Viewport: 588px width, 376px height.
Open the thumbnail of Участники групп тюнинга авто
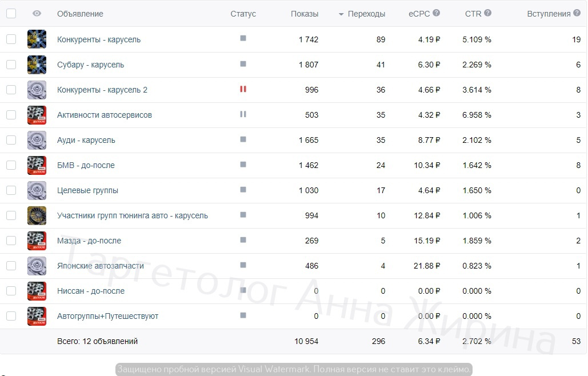pyautogui.click(x=37, y=215)
